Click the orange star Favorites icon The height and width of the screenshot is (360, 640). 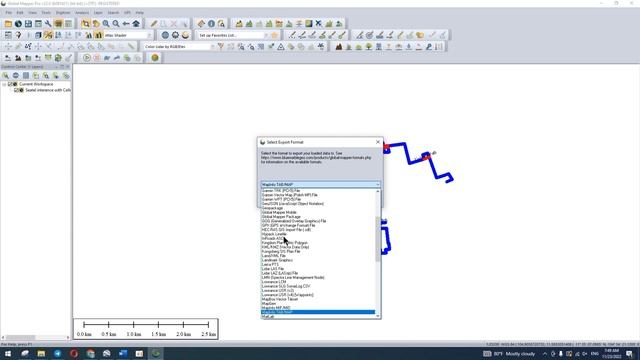click(275, 35)
